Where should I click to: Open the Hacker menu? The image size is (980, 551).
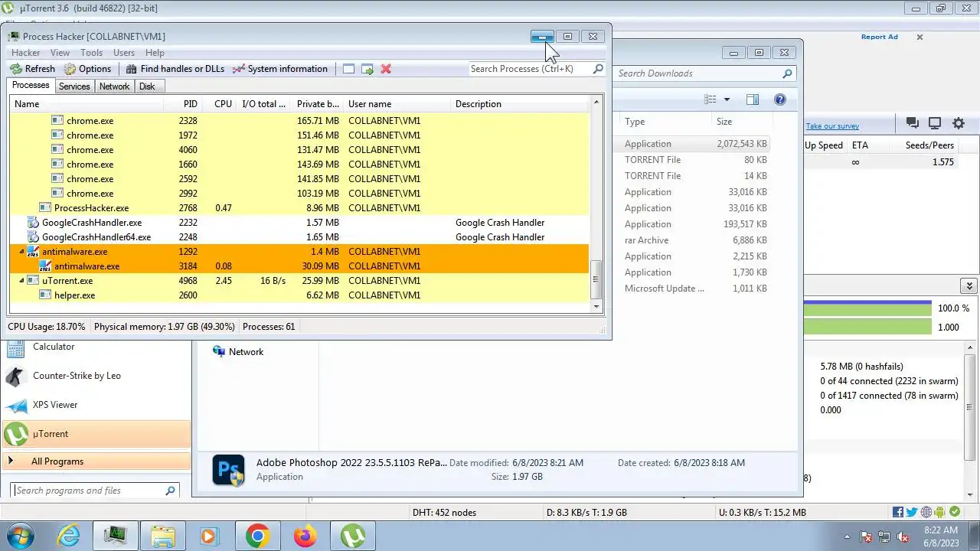point(25,53)
